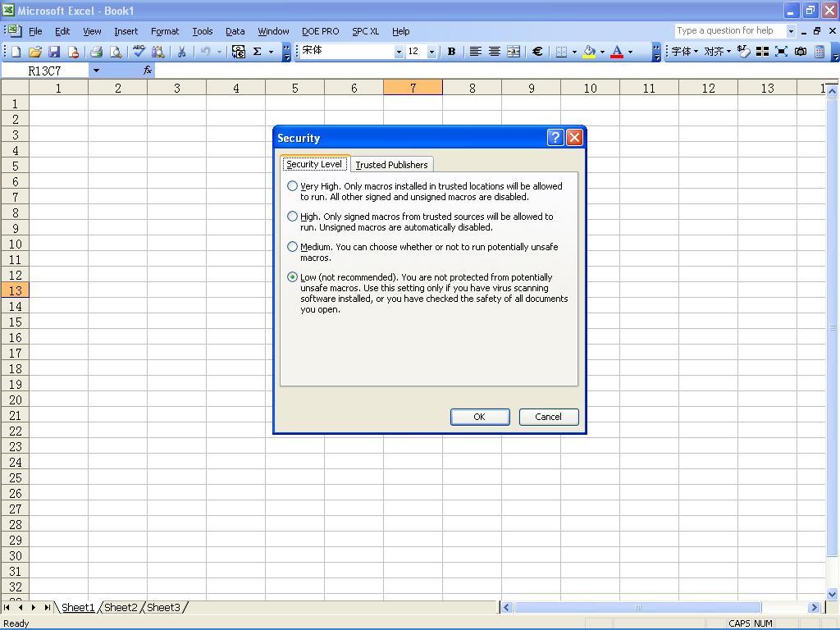Center the cell text
The height and width of the screenshot is (630, 840).
[495, 52]
